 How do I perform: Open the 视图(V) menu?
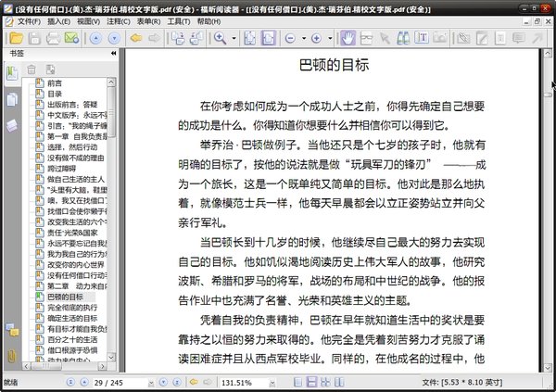point(88,21)
